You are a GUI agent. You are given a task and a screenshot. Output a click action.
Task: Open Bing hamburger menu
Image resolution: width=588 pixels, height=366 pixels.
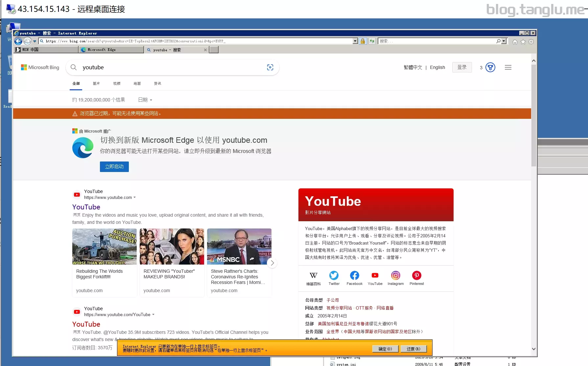pos(508,67)
